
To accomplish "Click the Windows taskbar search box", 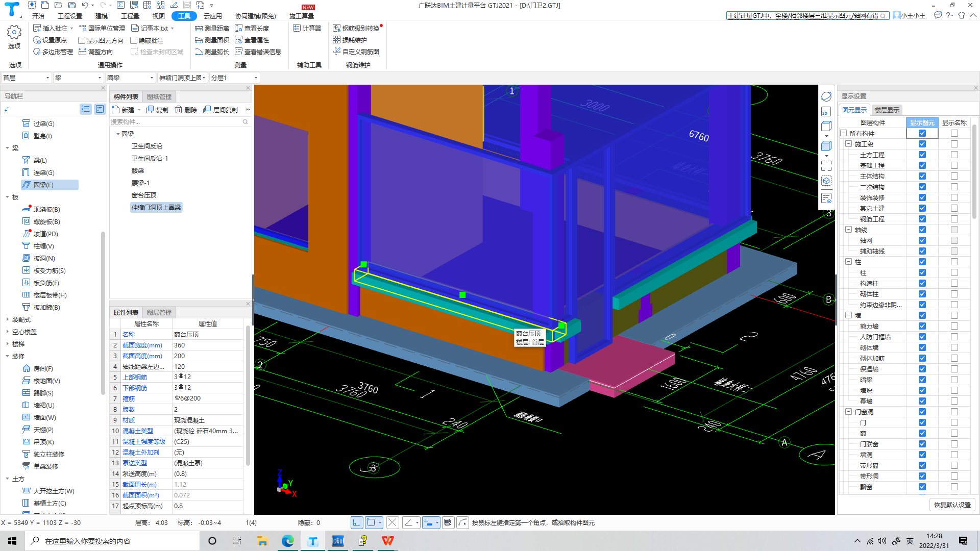I will 112,541.
